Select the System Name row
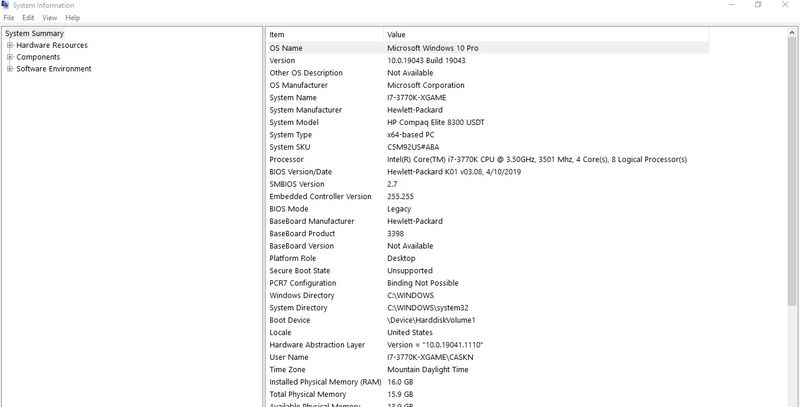Screen dimensions: 800x407 click(487, 97)
